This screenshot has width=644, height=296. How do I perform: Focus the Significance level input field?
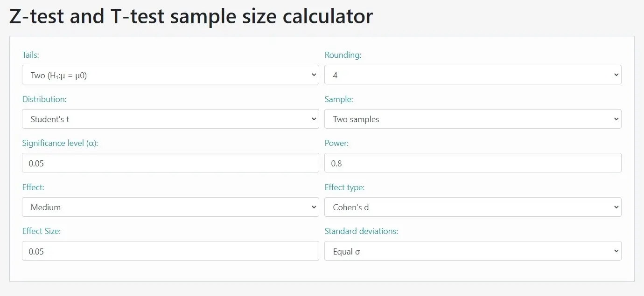click(x=170, y=163)
